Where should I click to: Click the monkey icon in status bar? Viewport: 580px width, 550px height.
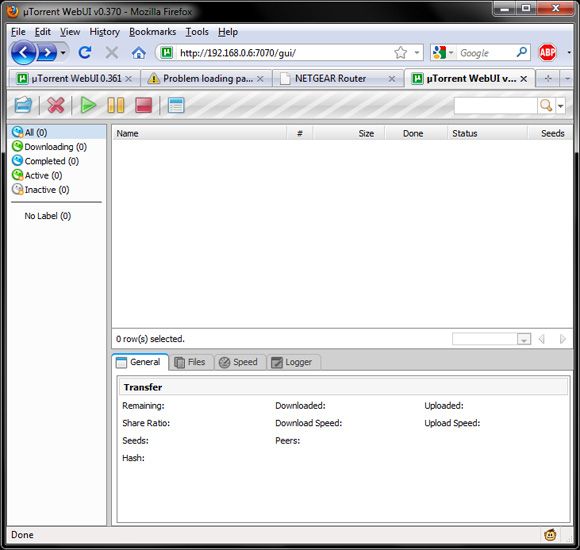[x=550, y=535]
